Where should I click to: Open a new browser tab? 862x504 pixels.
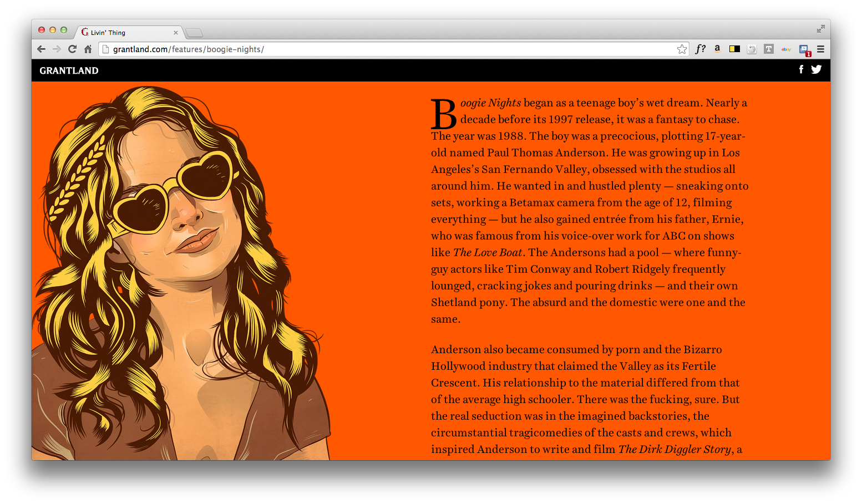tap(194, 33)
